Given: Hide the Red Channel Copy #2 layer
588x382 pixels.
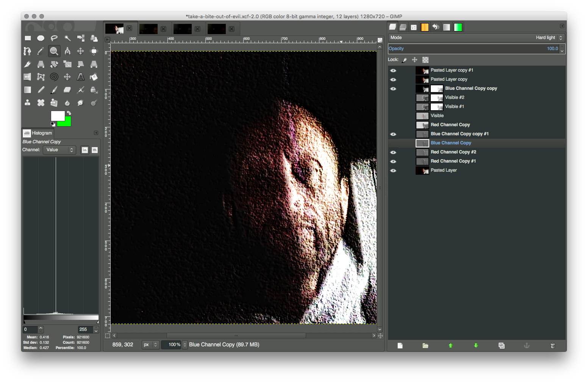Looking at the screenshot, I should (x=393, y=152).
